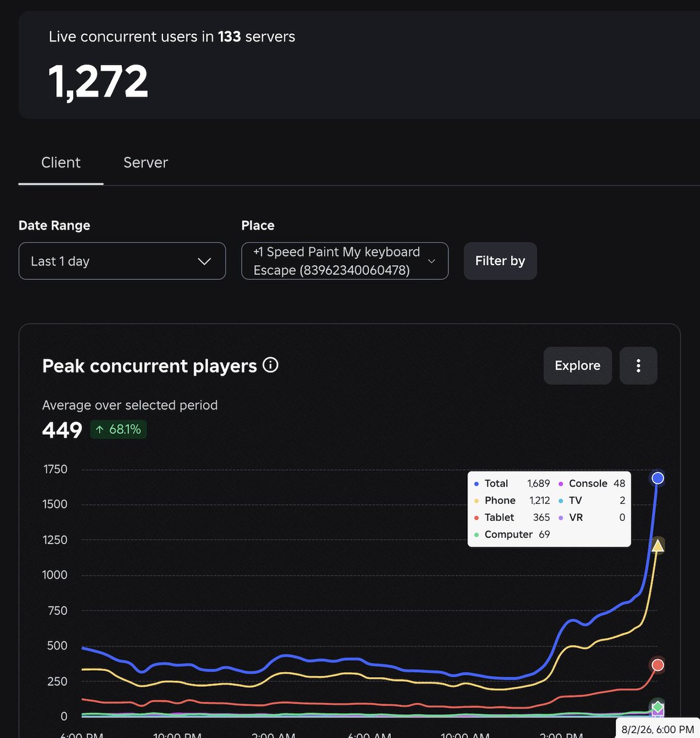Click the average value 449
This screenshot has height=738, width=700.
pyautogui.click(x=62, y=430)
